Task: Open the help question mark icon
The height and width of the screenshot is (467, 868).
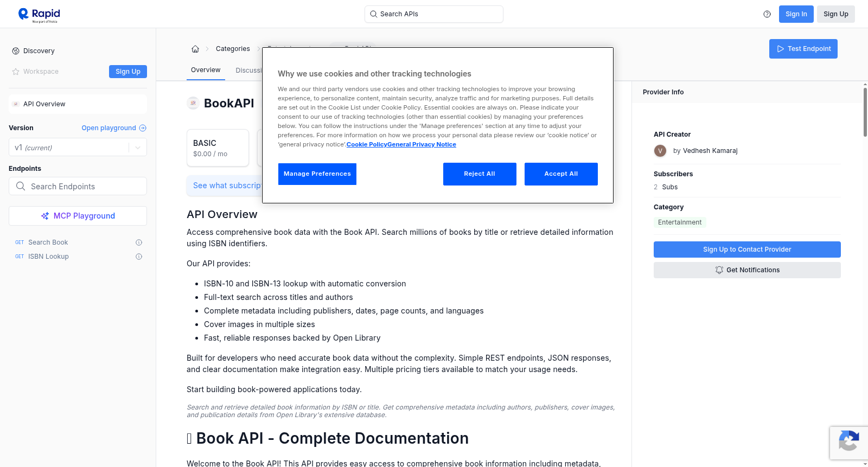Action: click(x=767, y=14)
